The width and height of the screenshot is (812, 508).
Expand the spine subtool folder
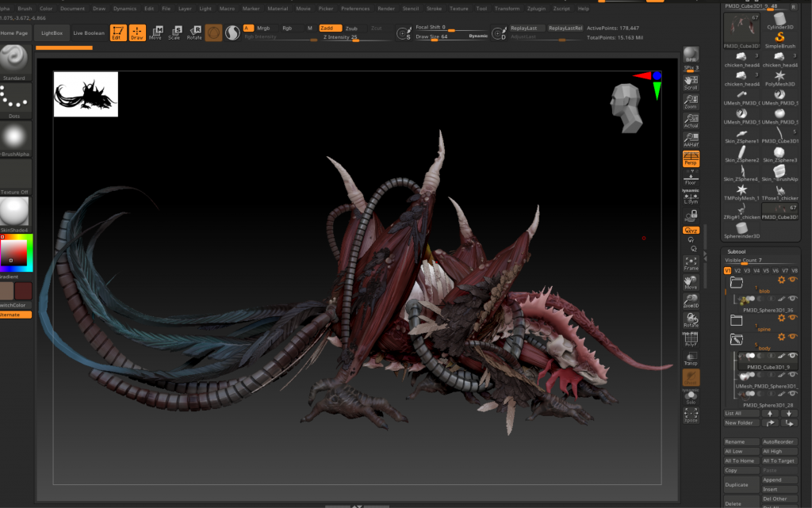[737, 320]
